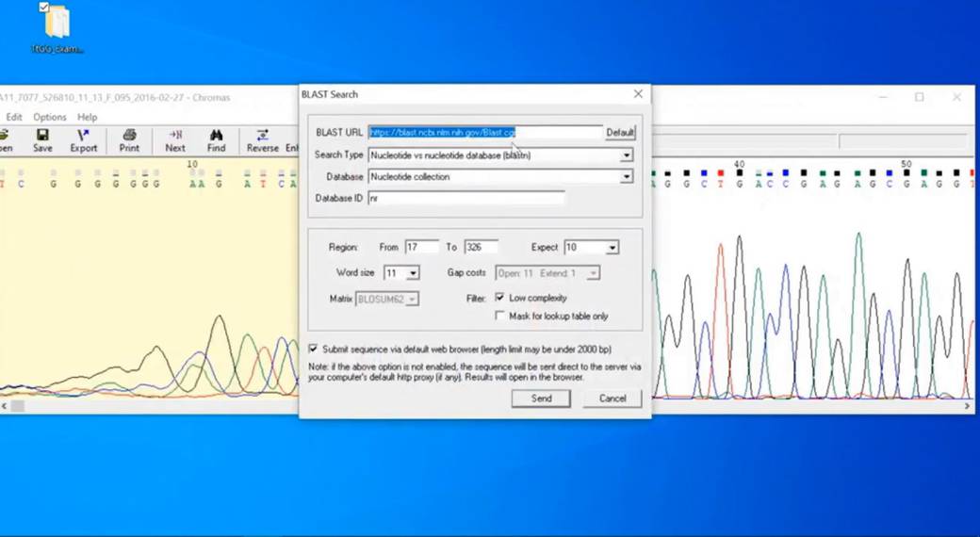Toggle the Low complexity filter checkbox
The width and height of the screenshot is (980, 537).
500,298
